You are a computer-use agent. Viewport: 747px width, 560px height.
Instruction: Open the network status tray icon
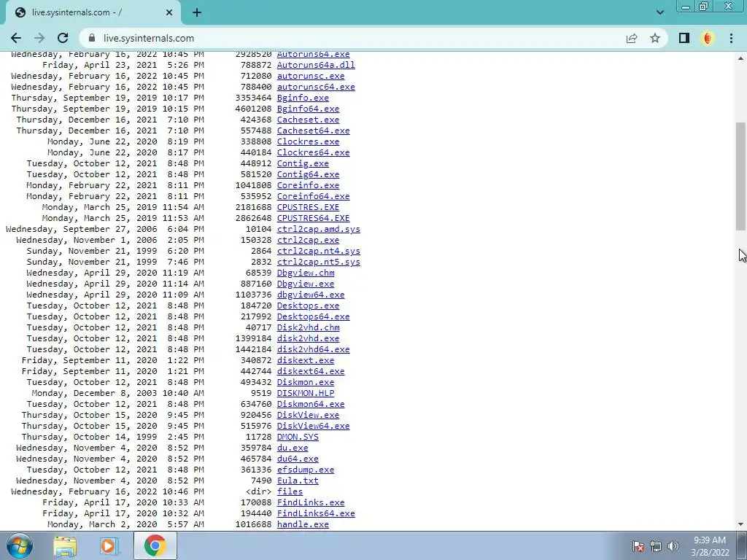point(656,546)
